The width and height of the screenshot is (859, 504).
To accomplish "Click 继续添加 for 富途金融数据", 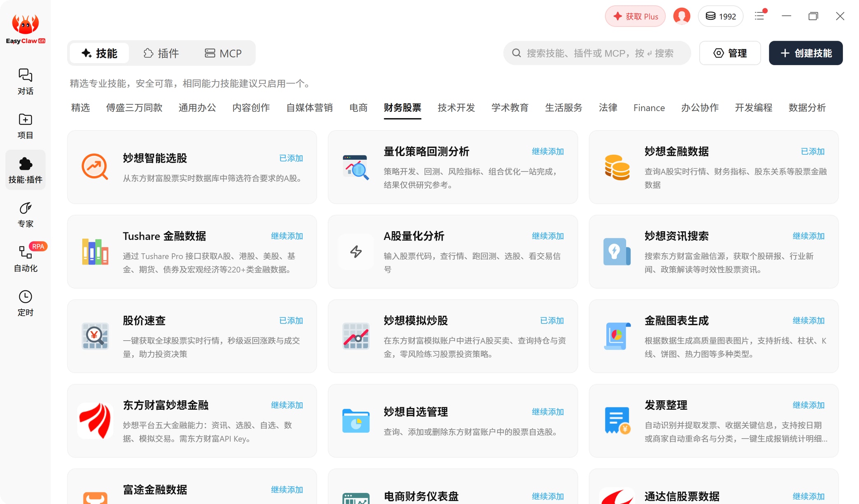I will (287, 490).
